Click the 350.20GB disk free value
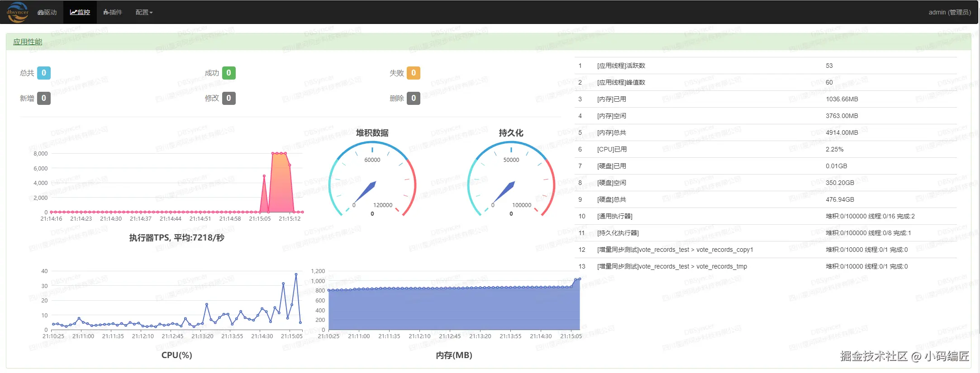Viewport: 980px width, 373px height. (x=840, y=183)
